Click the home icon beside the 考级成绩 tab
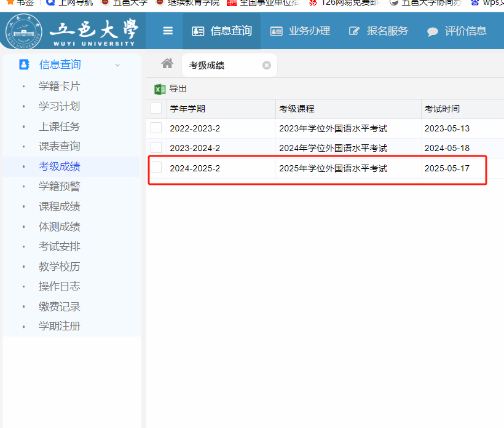 tap(167, 64)
